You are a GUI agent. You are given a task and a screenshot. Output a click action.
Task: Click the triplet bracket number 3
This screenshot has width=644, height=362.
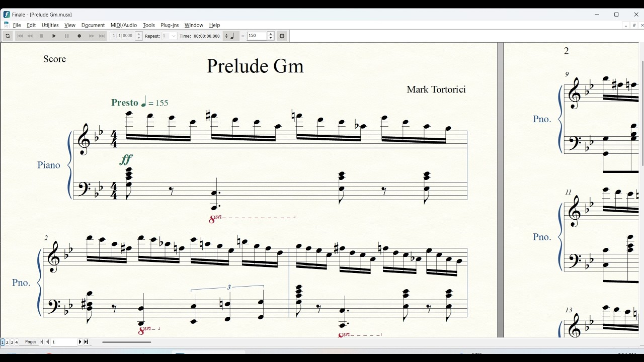point(228,287)
